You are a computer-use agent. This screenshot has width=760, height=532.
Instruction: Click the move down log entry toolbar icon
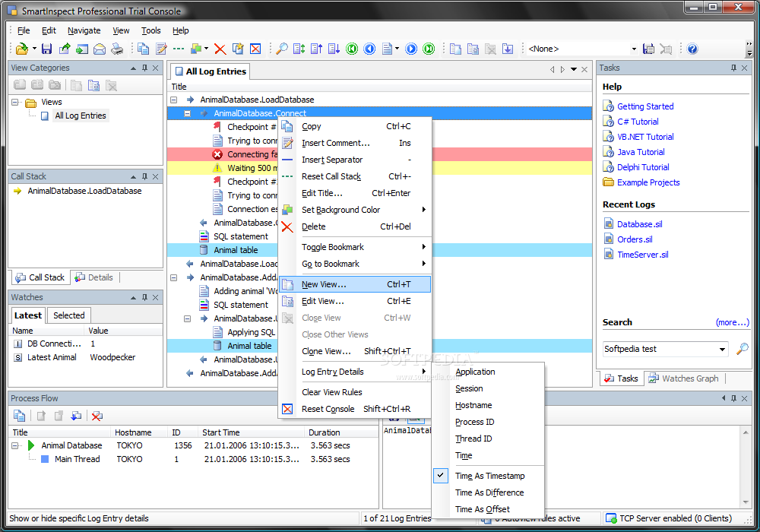(334, 49)
